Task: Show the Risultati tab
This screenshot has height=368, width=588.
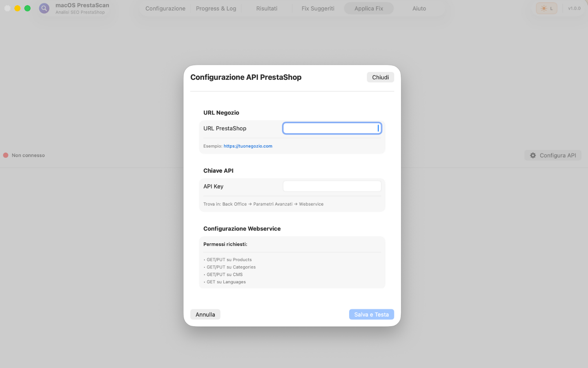Action: (x=267, y=8)
